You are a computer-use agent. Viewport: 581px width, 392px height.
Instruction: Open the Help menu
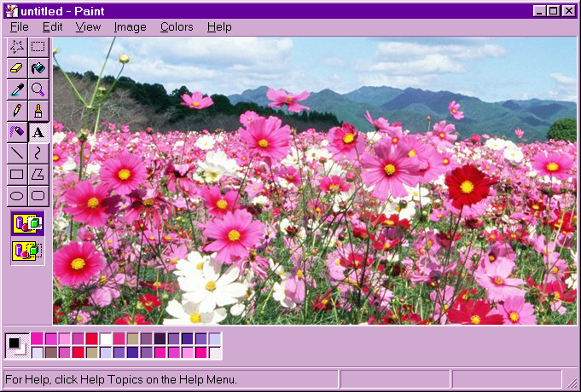[x=219, y=27]
